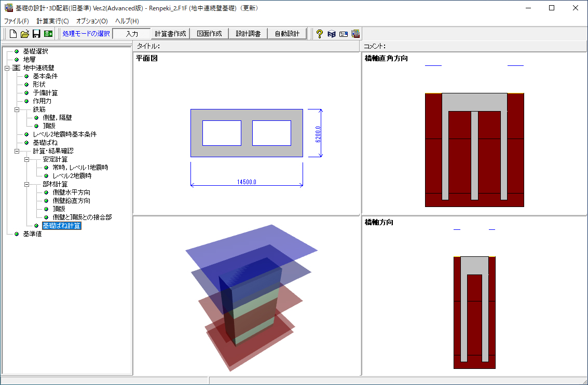Open the 計算実行(C) menu
The width and height of the screenshot is (588, 385).
point(53,21)
